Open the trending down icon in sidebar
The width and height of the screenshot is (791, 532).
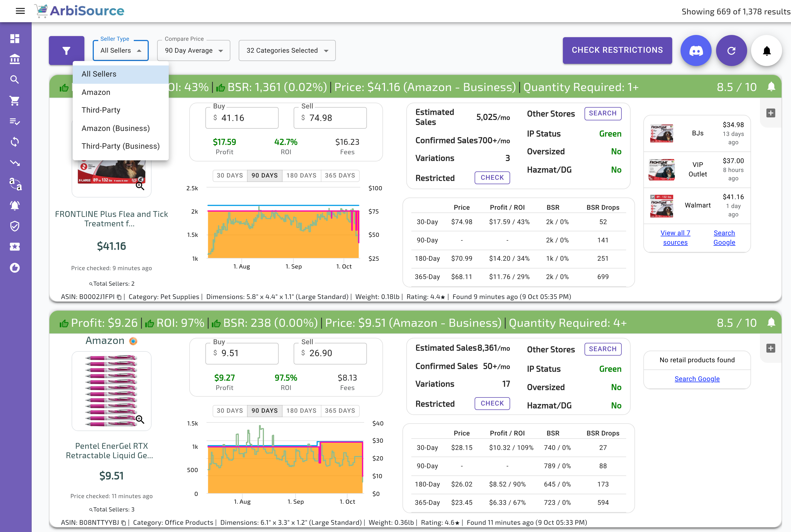15,163
